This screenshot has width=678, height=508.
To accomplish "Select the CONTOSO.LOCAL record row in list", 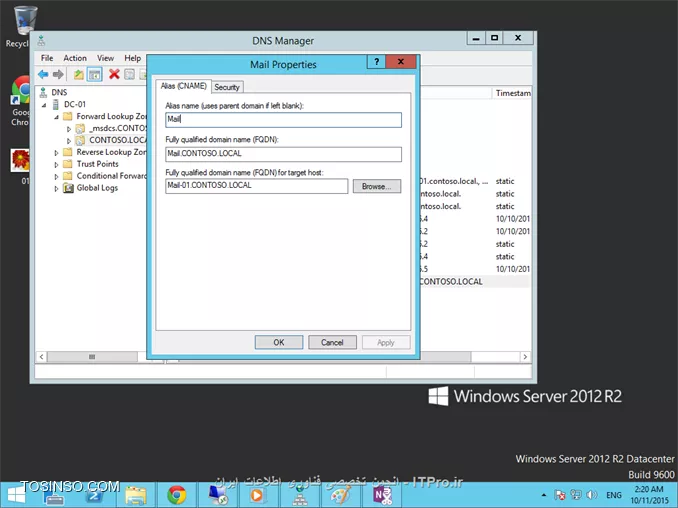I will pyautogui.click(x=474, y=281).
